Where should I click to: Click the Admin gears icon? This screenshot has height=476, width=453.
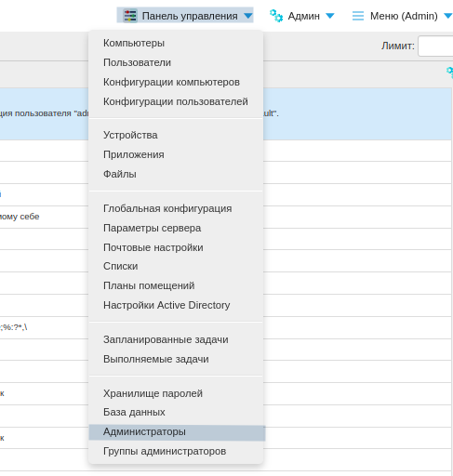coord(275,16)
